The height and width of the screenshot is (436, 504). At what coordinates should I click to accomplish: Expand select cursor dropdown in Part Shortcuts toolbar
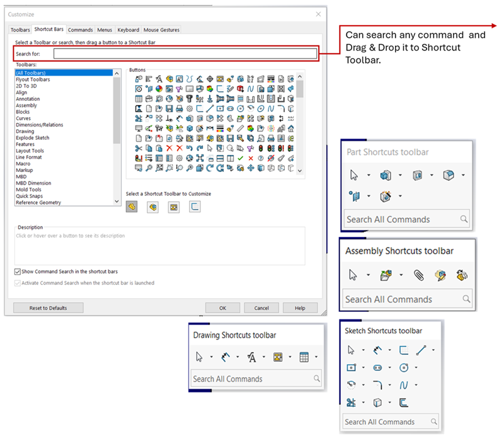point(368,176)
